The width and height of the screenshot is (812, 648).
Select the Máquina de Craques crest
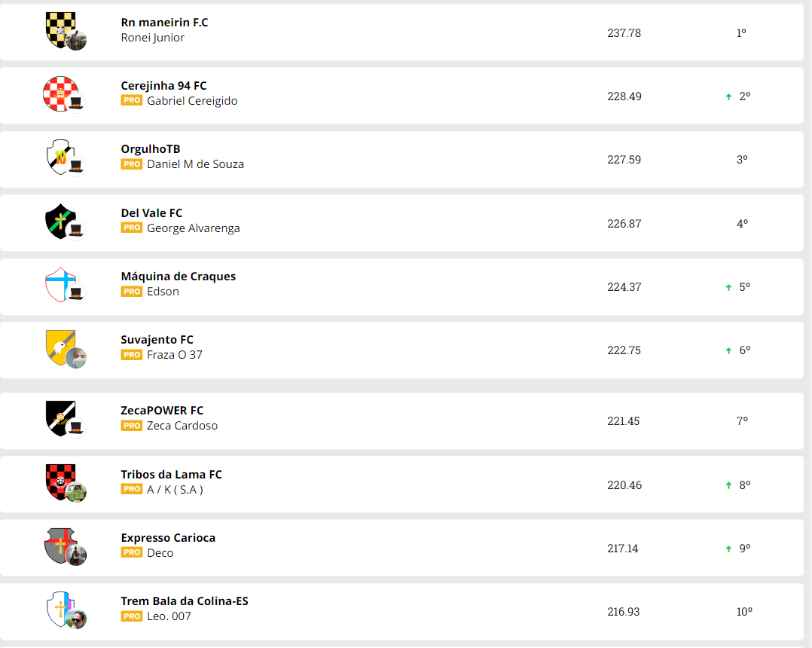pos(59,283)
